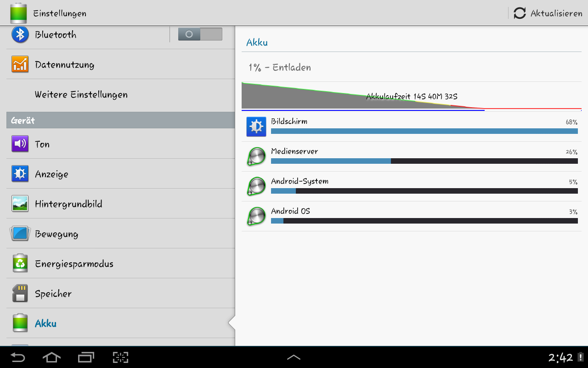The image size is (588, 368).
Task: Tap the Gerät section header
Action: 120,121
